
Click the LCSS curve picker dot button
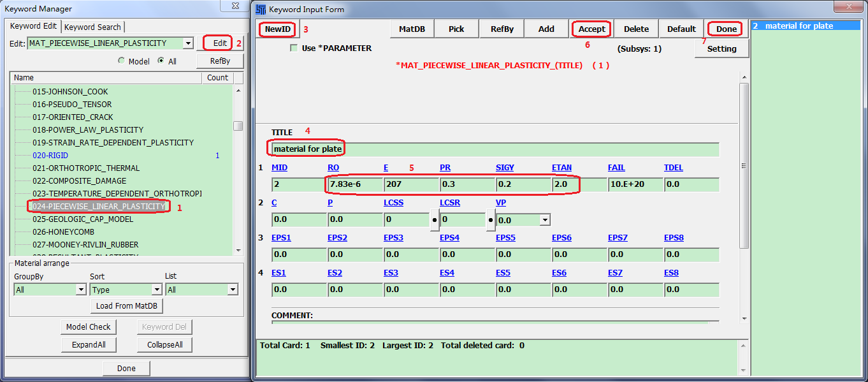click(434, 220)
